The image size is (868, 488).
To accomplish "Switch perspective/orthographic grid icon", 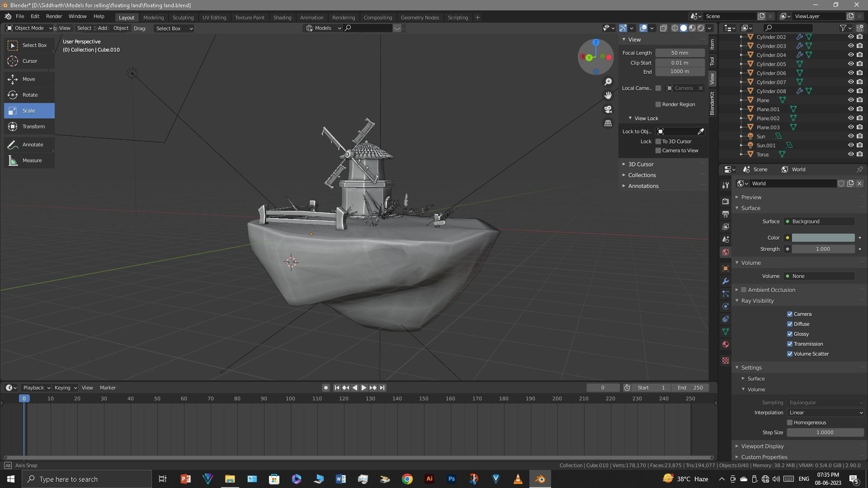I will [608, 123].
